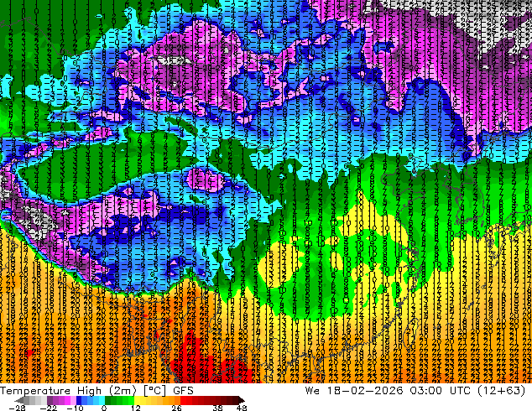The image size is (532, 411).
Task: Click the '-10' legend label
Action: (x=75, y=408)
